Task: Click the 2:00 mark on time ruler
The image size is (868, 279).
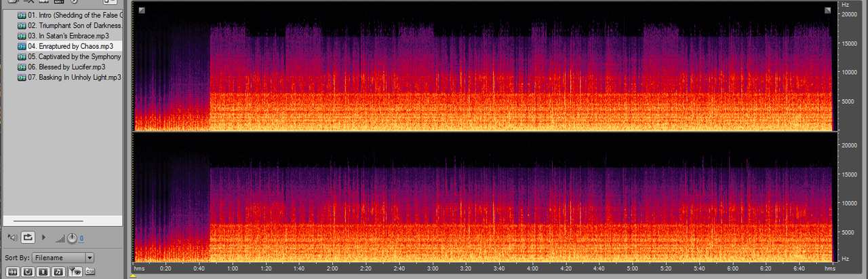Action: pos(332,269)
